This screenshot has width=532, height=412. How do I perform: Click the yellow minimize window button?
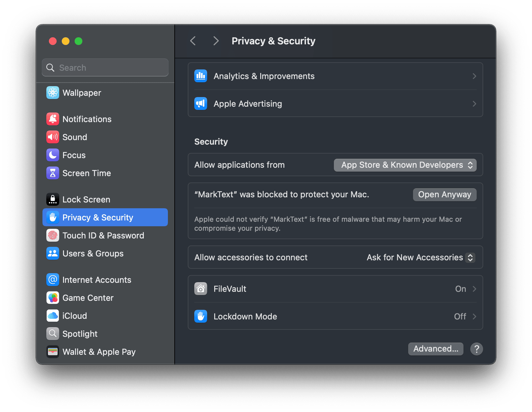pos(66,41)
